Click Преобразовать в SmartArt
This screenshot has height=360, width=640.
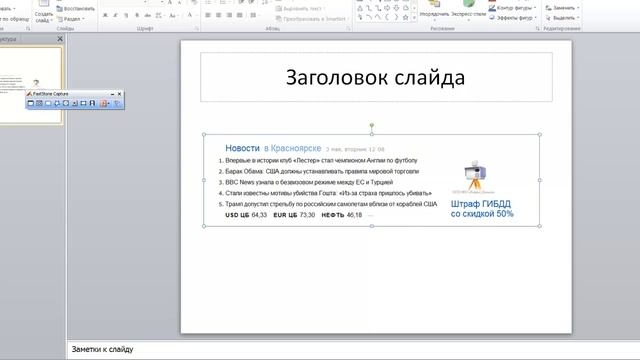click(x=312, y=19)
